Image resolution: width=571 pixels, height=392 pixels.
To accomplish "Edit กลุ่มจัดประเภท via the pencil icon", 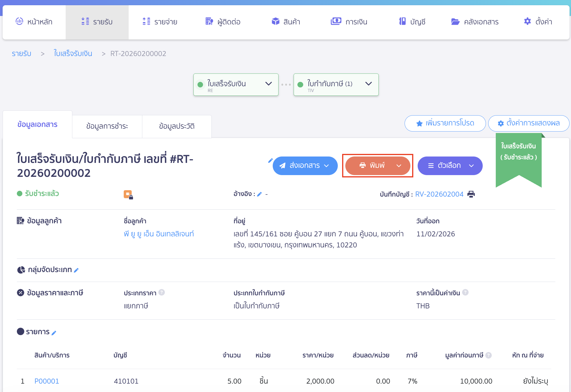I will pyautogui.click(x=76, y=270).
